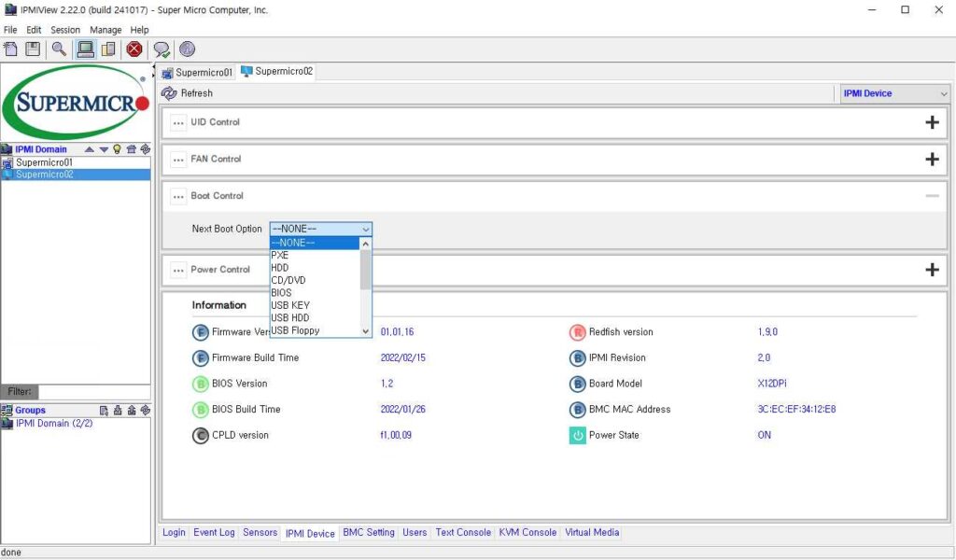
Task: Select USB HDD from the boot option list
Action: [x=315, y=318]
